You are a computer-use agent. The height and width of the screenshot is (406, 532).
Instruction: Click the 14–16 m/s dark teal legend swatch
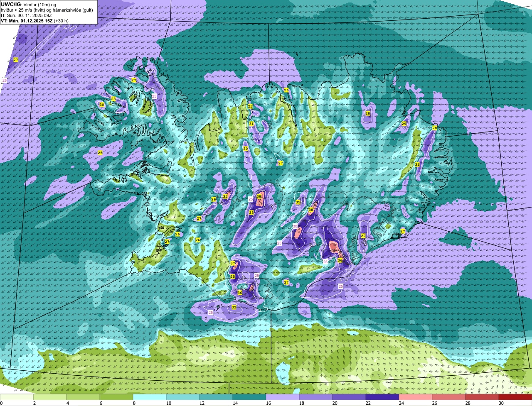point(249,397)
